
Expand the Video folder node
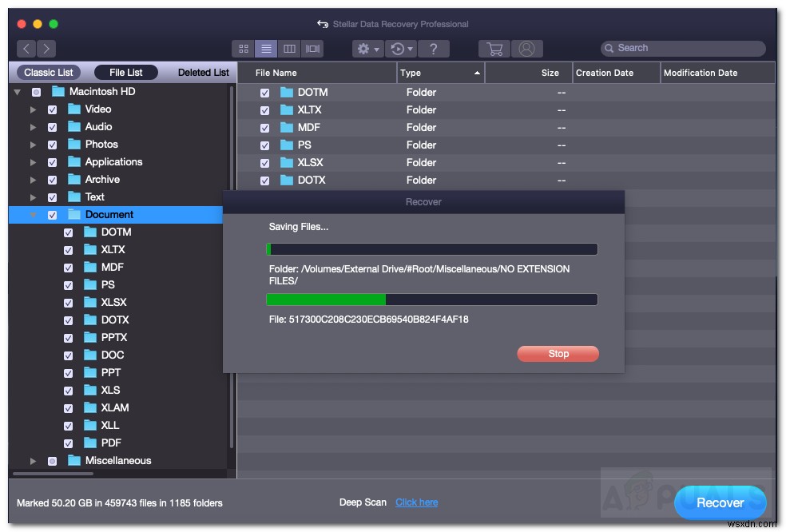coord(33,109)
